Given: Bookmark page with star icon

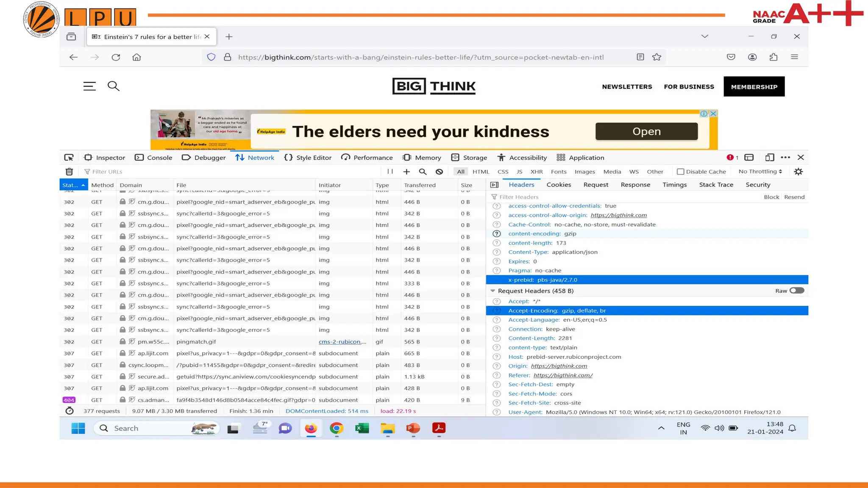Looking at the screenshot, I should point(657,57).
